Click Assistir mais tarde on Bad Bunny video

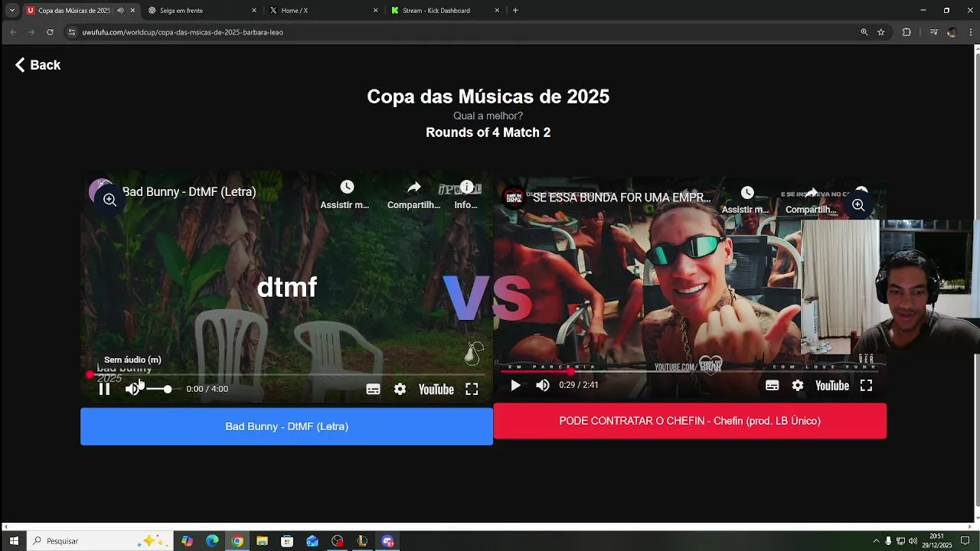pyautogui.click(x=346, y=195)
